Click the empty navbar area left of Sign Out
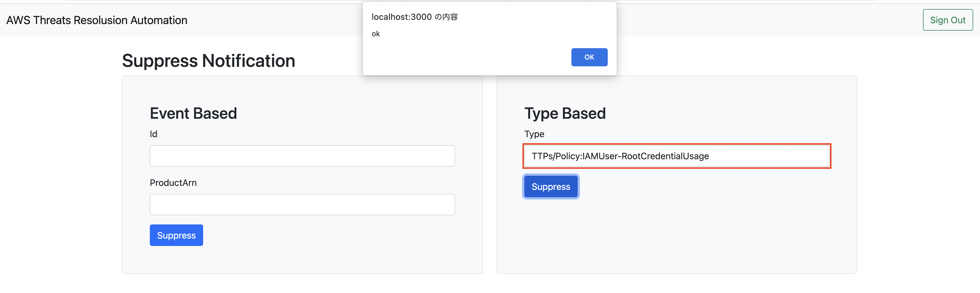 point(761,20)
